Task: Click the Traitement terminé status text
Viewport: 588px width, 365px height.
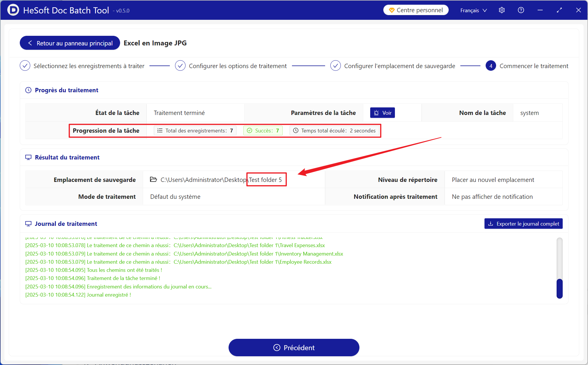Action: coord(179,113)
